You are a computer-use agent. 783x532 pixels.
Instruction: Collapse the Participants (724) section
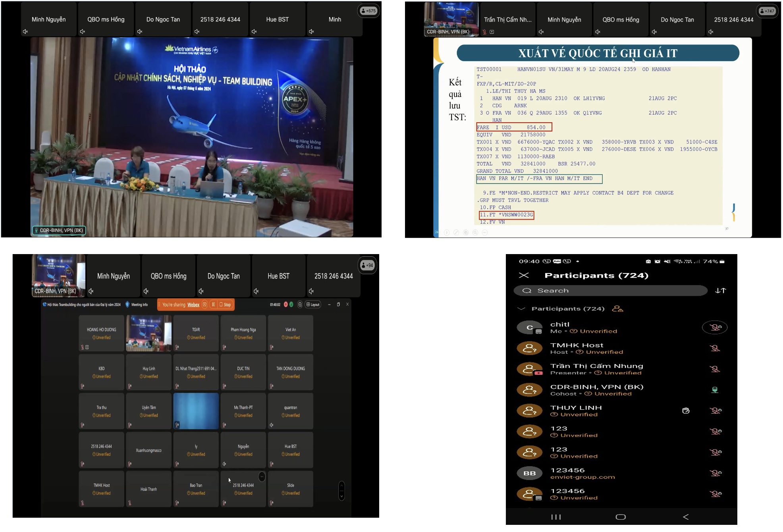(521, 309)
